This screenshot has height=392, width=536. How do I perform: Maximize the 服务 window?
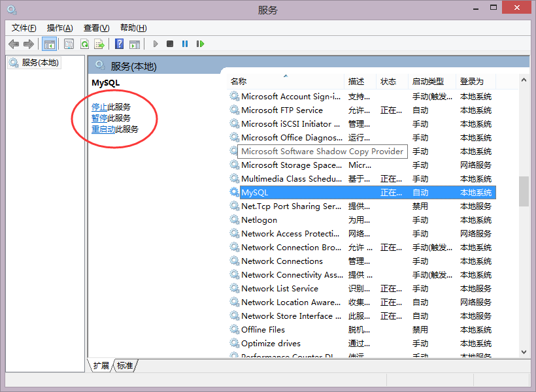pyautogui.click(x=494, y=8)
